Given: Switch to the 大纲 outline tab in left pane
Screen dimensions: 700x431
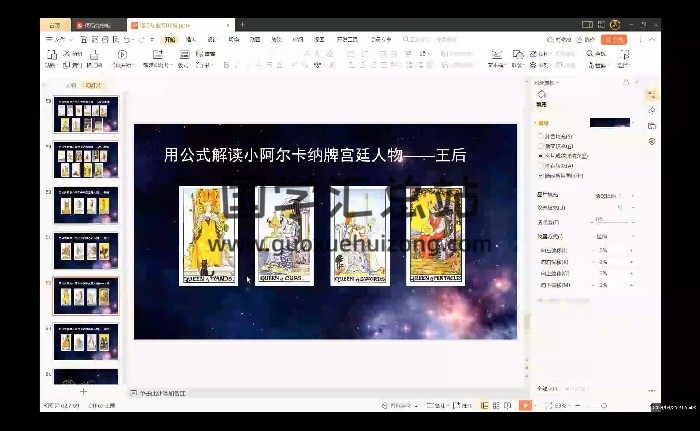Looking at the screenshot, I should [70, 86].
